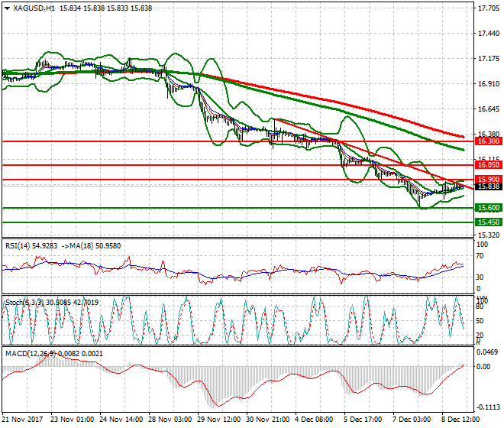Click the 15.450 green support level label
The width and height of the screenshot is (504, 428).
489,222
